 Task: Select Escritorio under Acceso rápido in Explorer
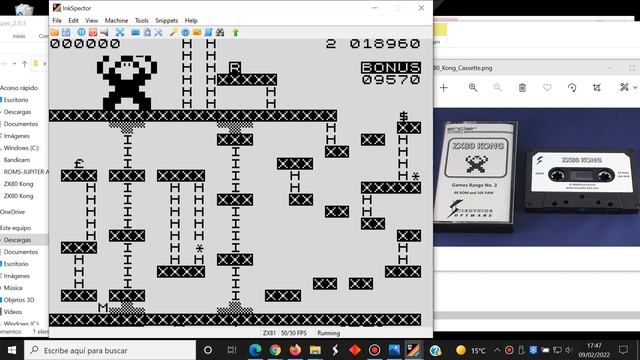(16, 100)
